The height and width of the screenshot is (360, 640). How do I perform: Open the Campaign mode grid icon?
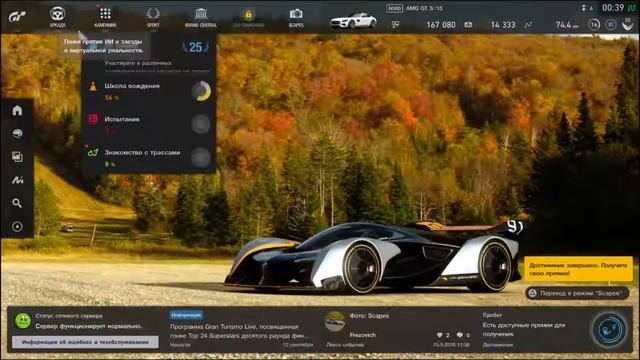(105, 14)
